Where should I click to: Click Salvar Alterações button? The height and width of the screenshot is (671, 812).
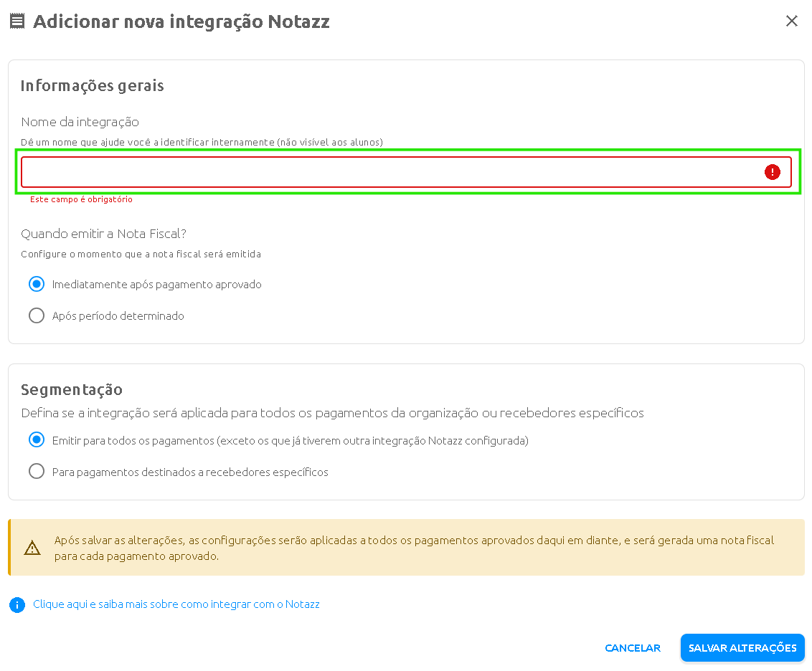(742, 648)
